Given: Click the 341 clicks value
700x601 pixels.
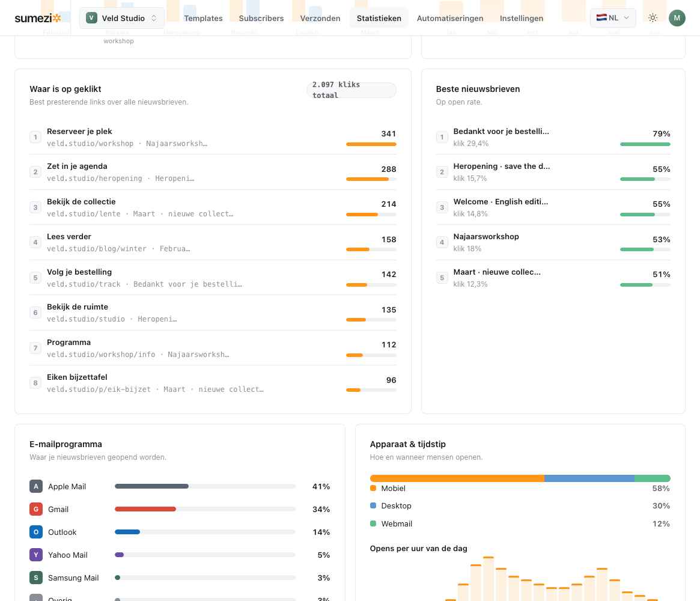Looking at the screenshot, I should click(x=388, y=133).
